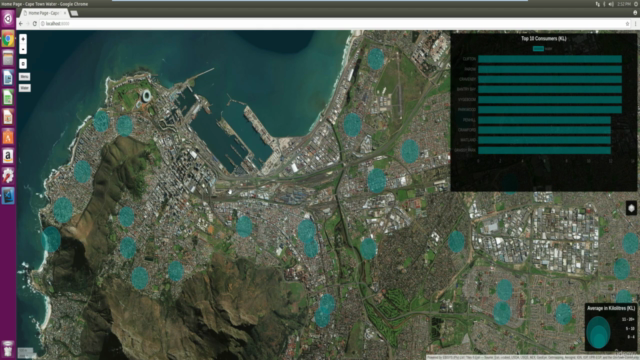The width and height of the screenshot is (640, 360).
Task: Click the square map control below zoom buttons
Action: click(23, 64)
